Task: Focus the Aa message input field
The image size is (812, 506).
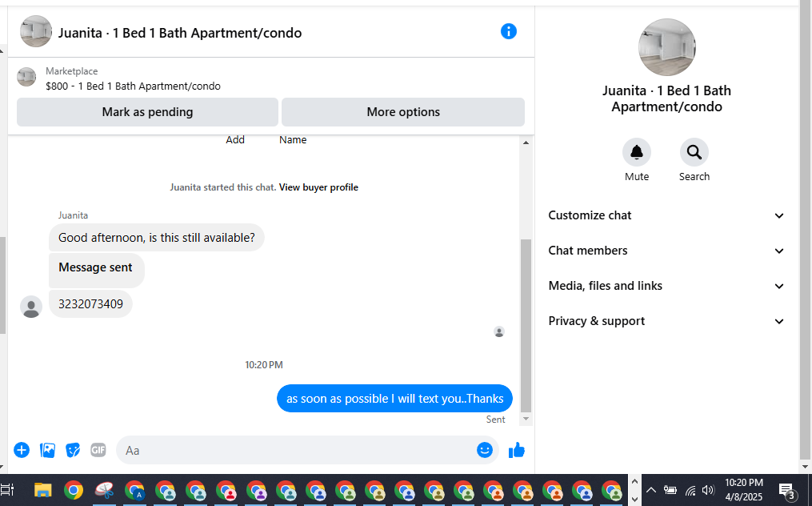Action: click(295, 450)
